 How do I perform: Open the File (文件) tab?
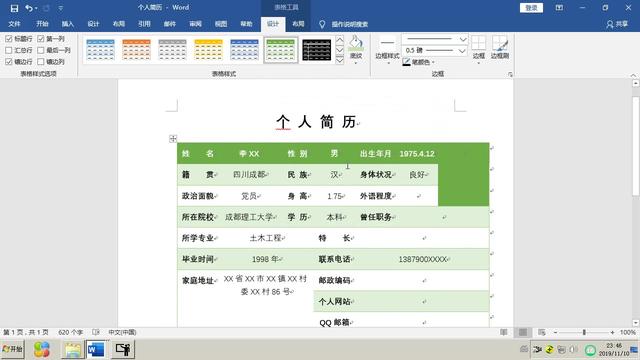tap(14, 24)
